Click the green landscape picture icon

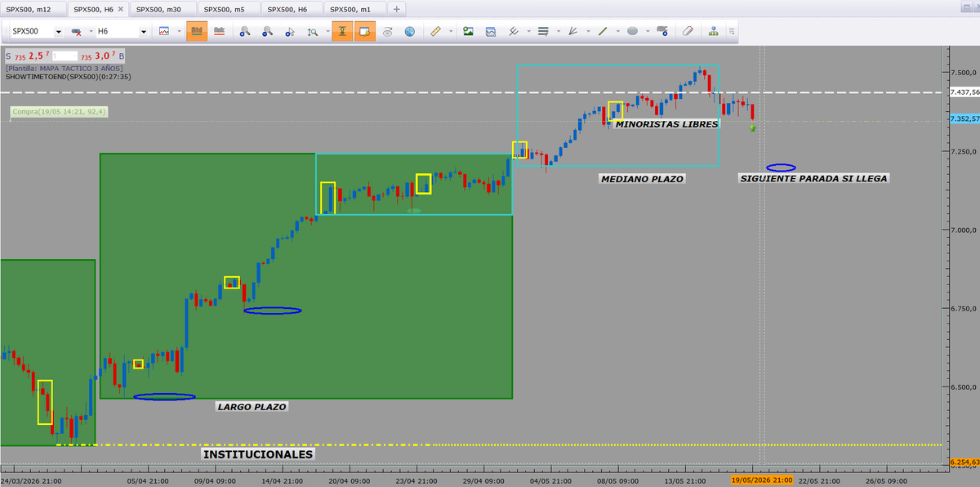pos(468,32)
